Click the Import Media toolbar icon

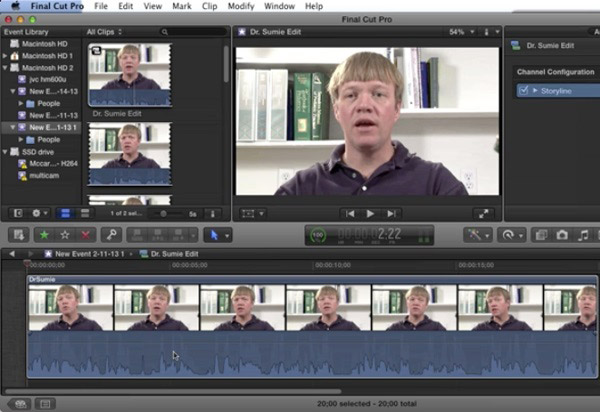click(x=19, y=235)
